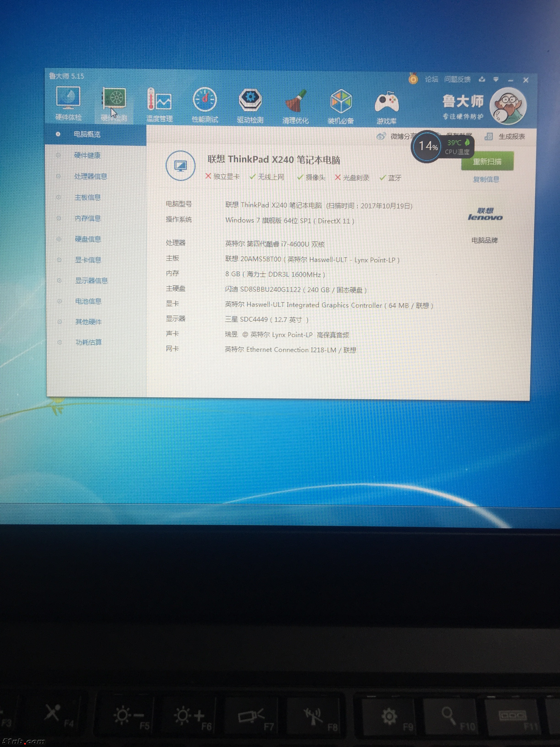Click 生成报表 to generate a report
Screen dimensions: 560x747
pyautogui.click(x=512, y=136)
